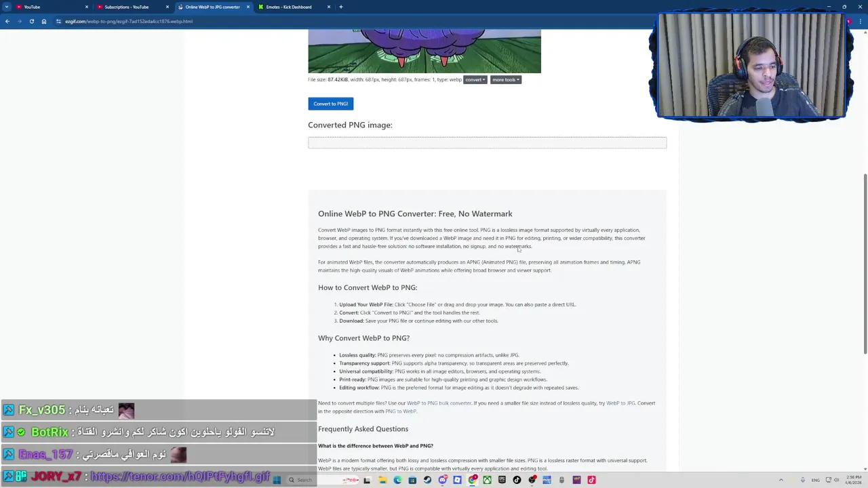Open the WebP to JPG link

tap(620, 403)
